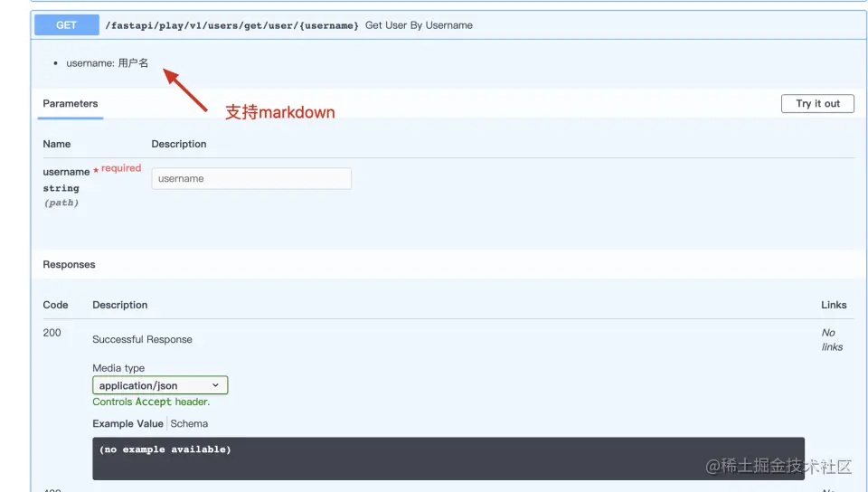Click the Try it out button
This screenshot has height=492, width=868.
coord(817,103)
